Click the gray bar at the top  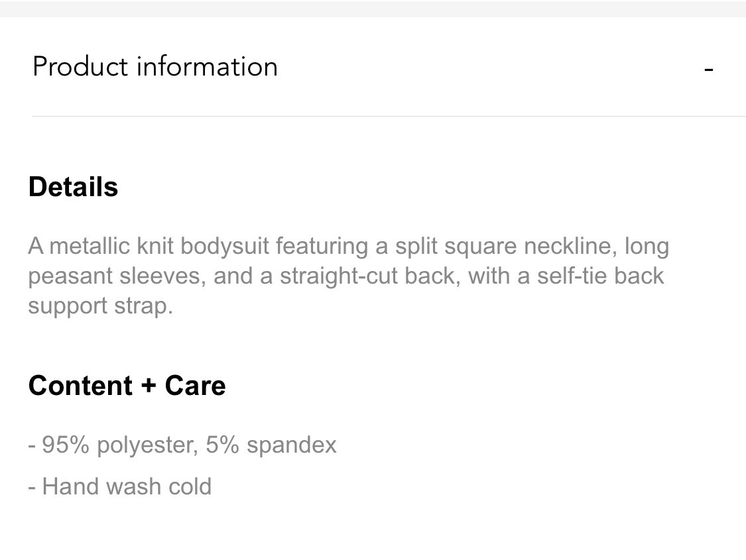tap(373, 9)
